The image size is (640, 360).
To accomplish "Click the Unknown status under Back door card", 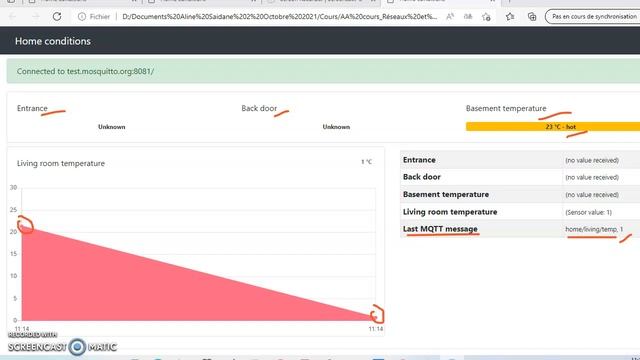I will pyautogui.click(x=336, y=127).
